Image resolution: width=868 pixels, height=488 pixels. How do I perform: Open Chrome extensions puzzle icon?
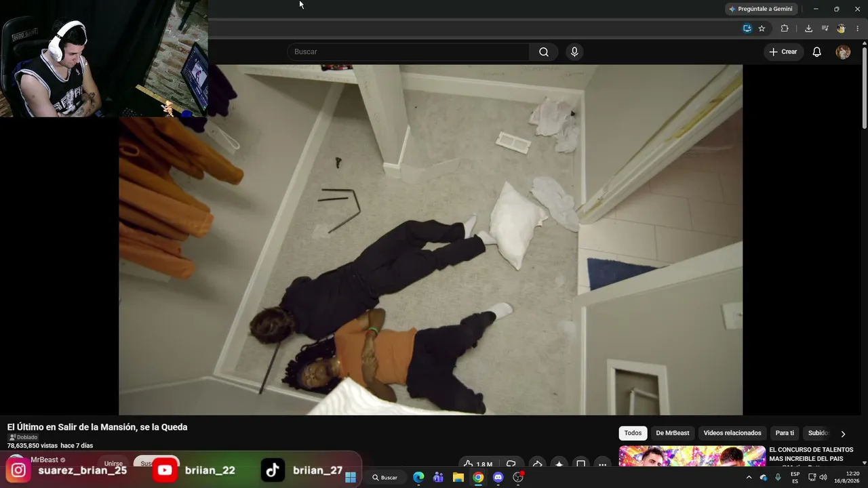click(x=785, y=28)
